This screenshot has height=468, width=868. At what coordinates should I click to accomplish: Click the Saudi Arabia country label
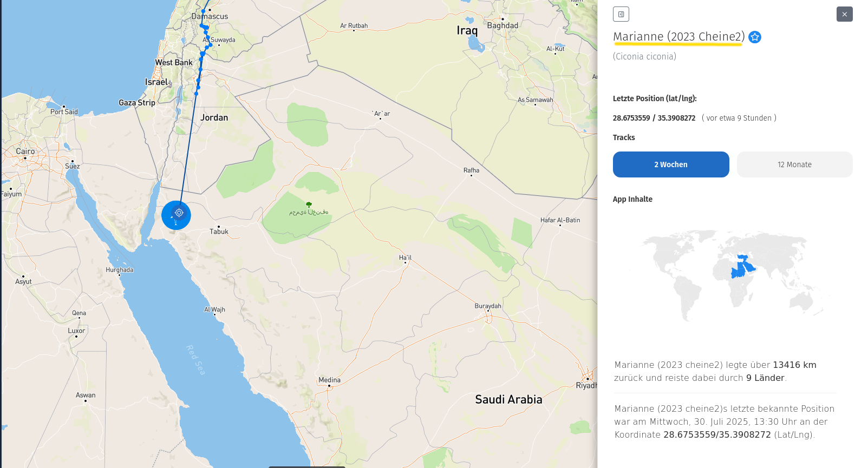tap(508, 399)
